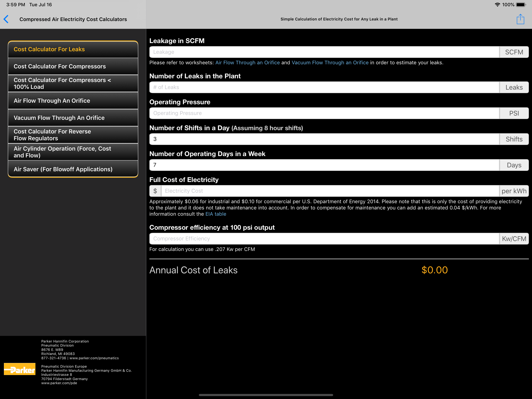
Task: Follow the Air Flow Through an Orifice link
Action: (248, 63)
